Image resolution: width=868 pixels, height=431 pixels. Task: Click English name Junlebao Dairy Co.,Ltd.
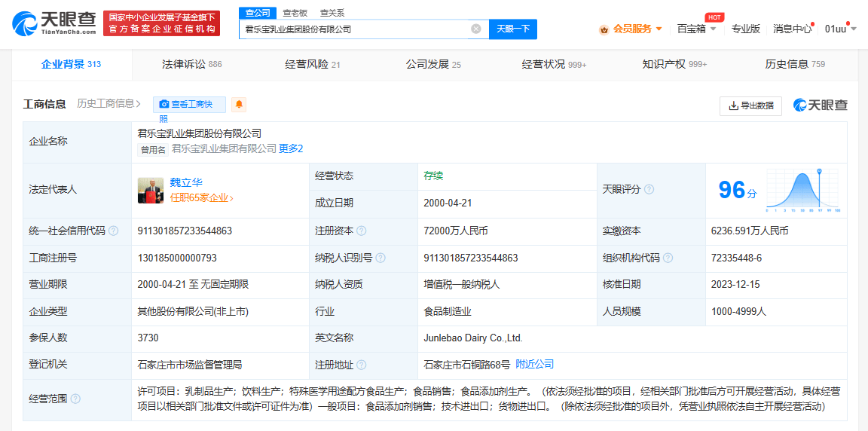pos(473,338)
